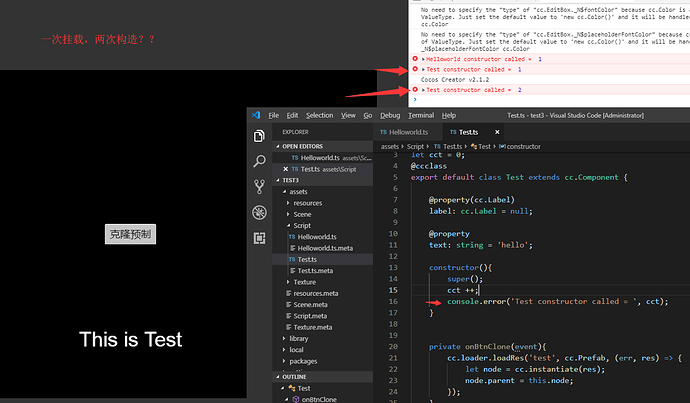Select Helloworld.ts in Open Editors
Image resolution: width=690 pixels, height=403 pixels.
tap(323, 158)
